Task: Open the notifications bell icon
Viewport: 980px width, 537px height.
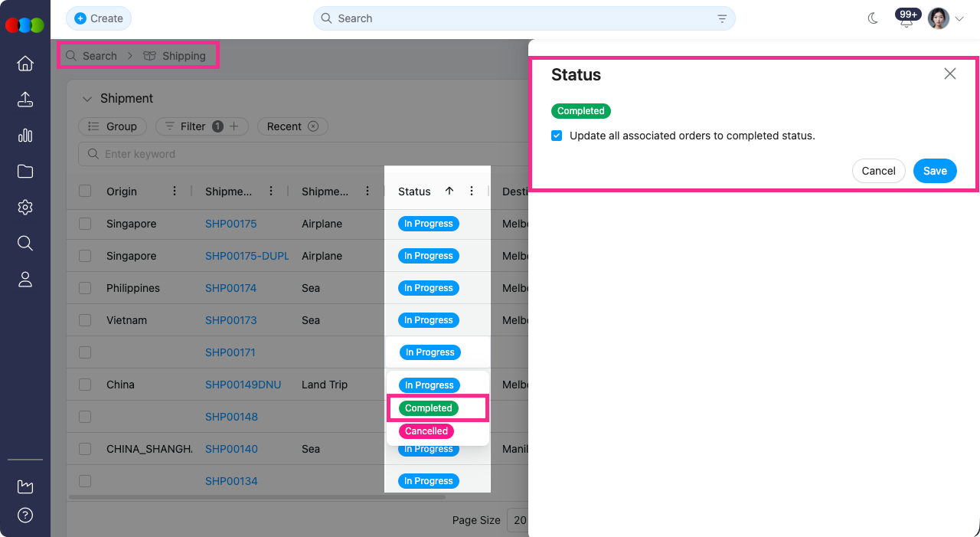Action: (x=906, y=21)
